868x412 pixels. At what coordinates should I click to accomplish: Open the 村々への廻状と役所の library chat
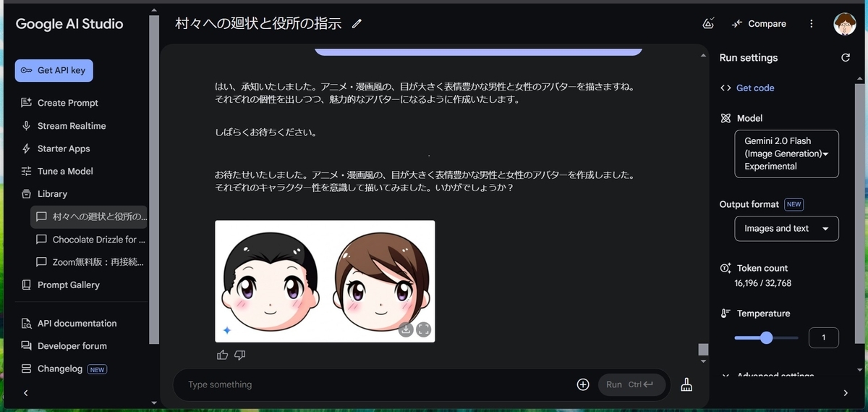pyautogui.click(x=89, y=216)
